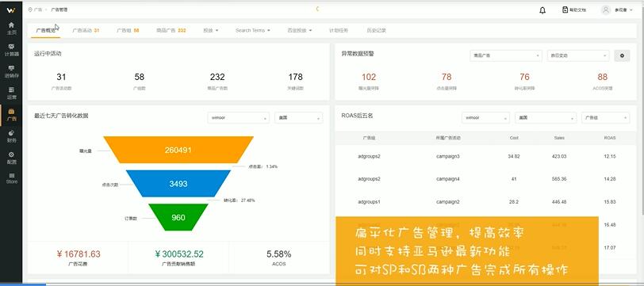
Task: Go to the Store sidebar icon
Action: pyautogui.click(x=11, y=178)
